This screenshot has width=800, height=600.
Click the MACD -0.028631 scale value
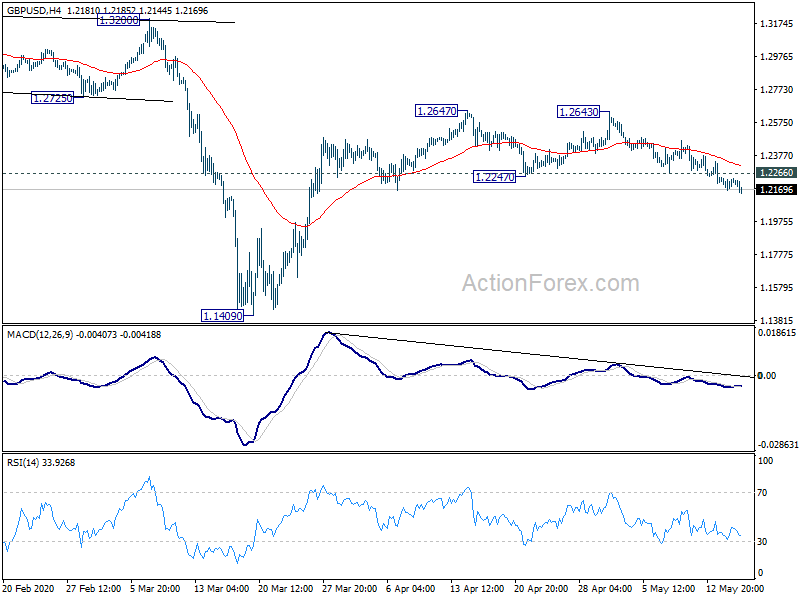click(778, 445)
